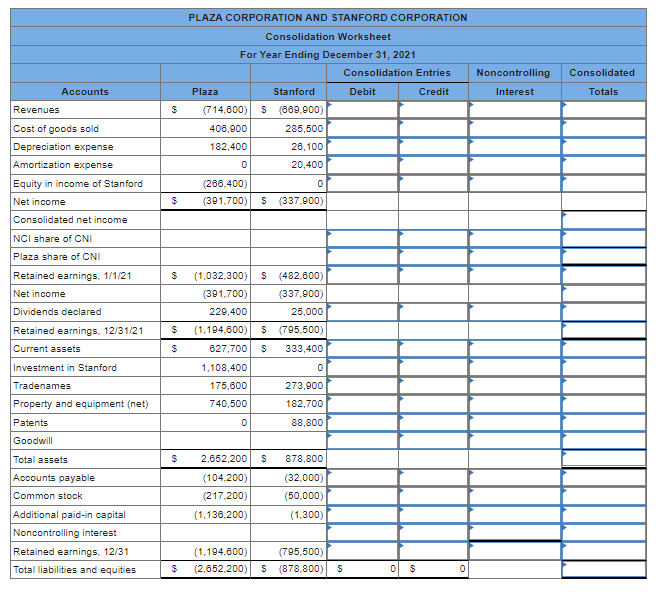Click the NCI share of CNI label
This screenshot has width=669, height=595.
[52, 238]
